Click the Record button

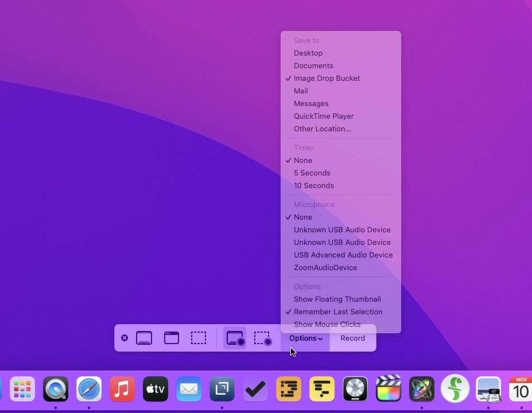tap(352, 338)
